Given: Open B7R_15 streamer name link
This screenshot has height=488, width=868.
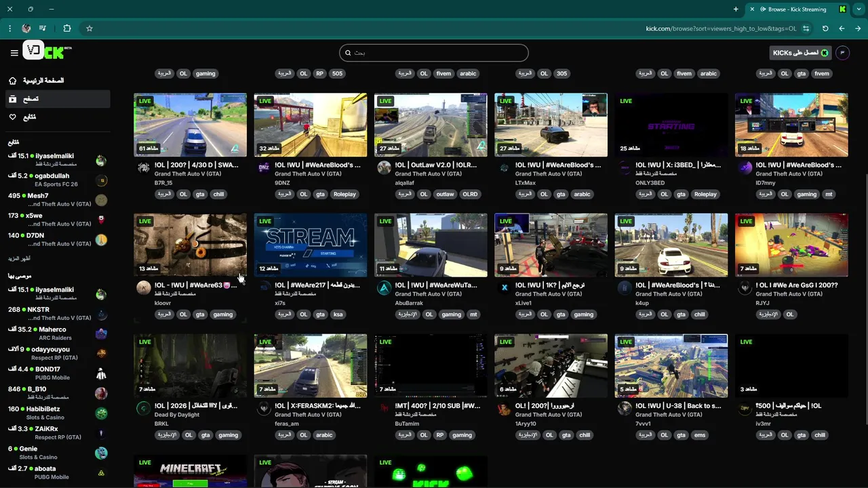Looking at the screenshot, I should pyautogui.click(x=163, y=183).
